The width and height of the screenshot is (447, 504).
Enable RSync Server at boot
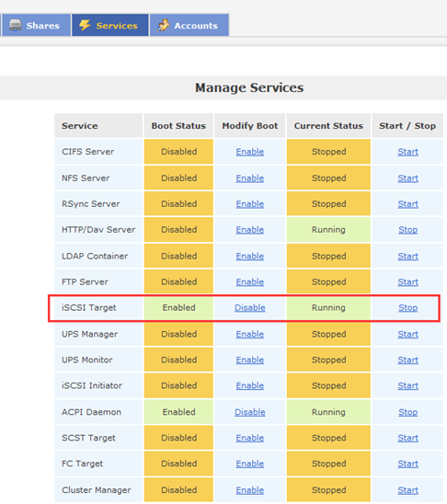pyautogui.click(x=249, y=204)
